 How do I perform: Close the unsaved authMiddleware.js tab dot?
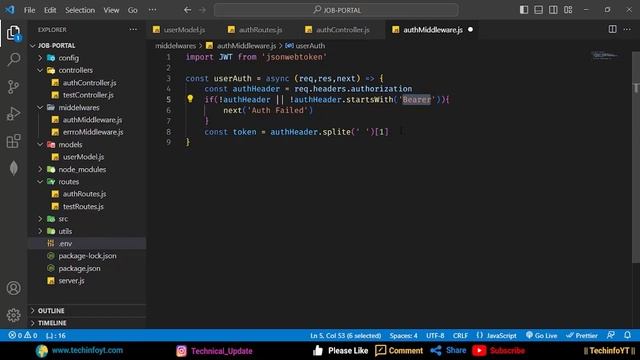[x=471, y=29]
